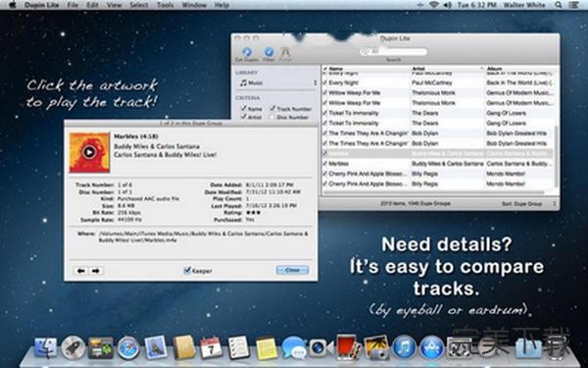588x368 pixels.
Task: Toggle the Artist criteria checkbox
Action: [x=243, y=117]
